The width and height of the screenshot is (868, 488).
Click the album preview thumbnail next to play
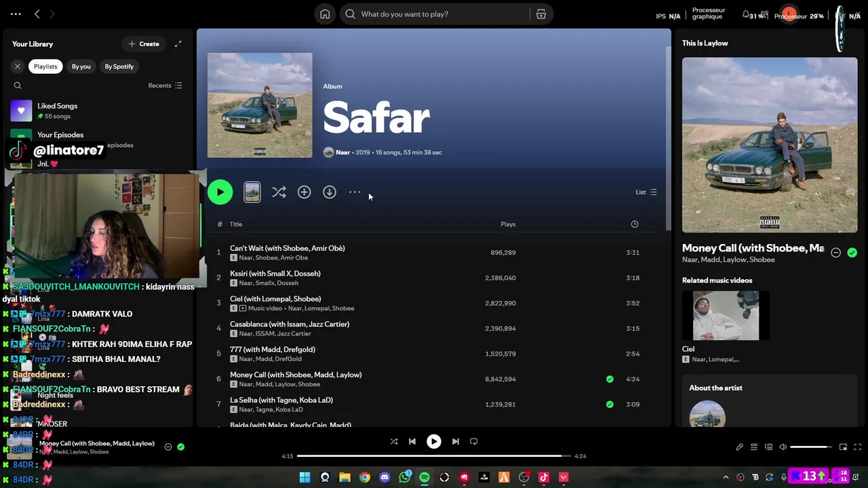click(252, 192)
